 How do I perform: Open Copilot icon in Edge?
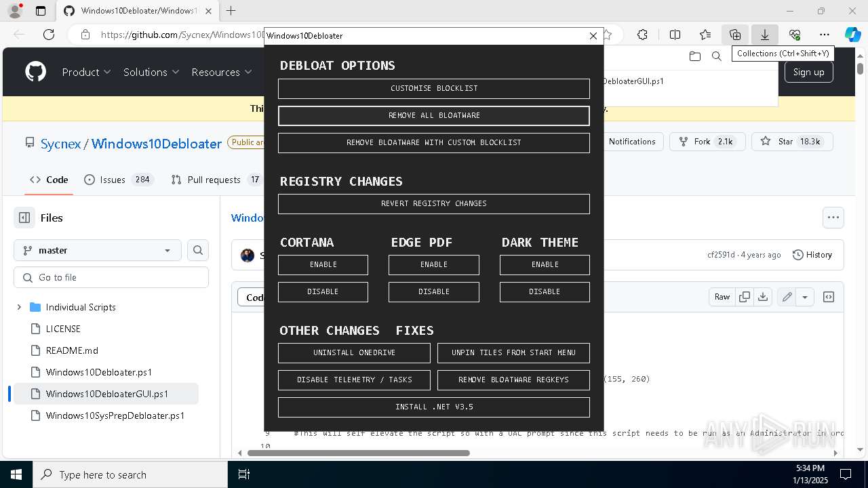pyautogui.click(x=852, y=35)
